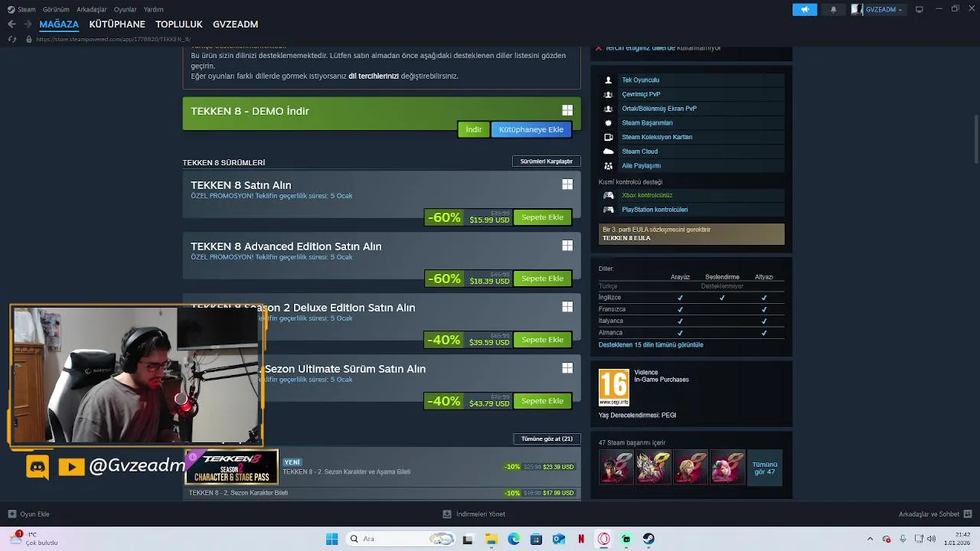The image size is (980, 551).
Task: Open first achievement thumbnail
Action: 616,468
